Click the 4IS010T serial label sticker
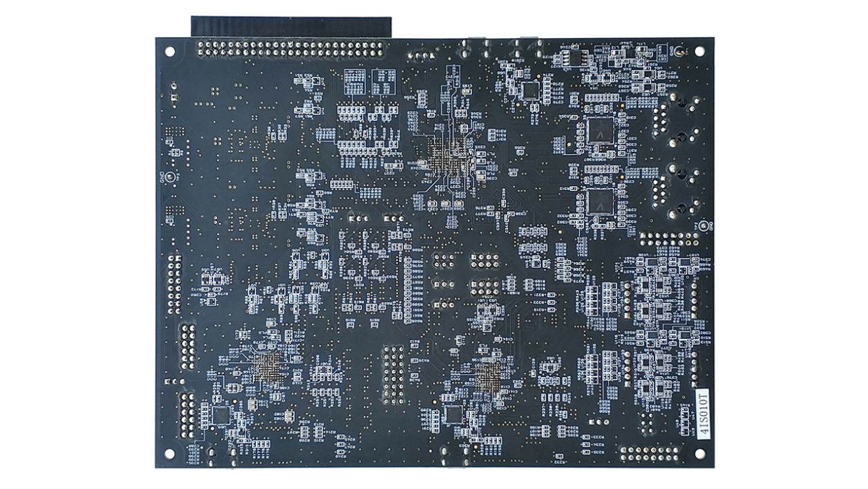The width and height of the screenshot is (868, 489). (x=703, y=415)
